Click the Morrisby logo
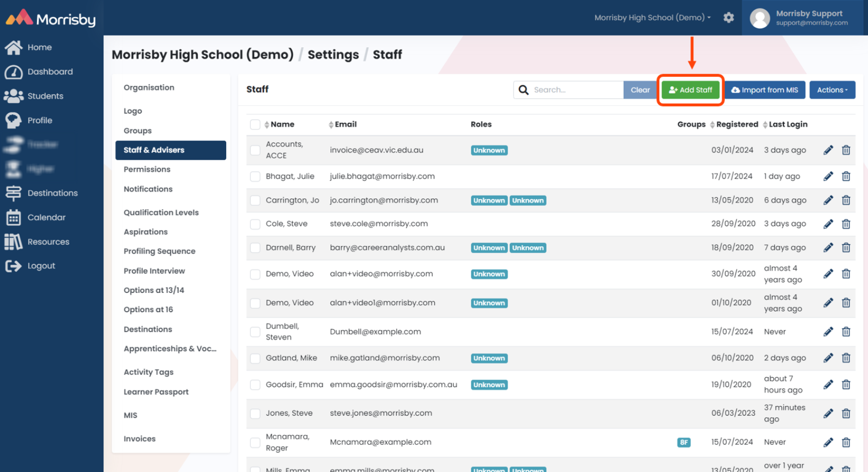 coord(50,19)
